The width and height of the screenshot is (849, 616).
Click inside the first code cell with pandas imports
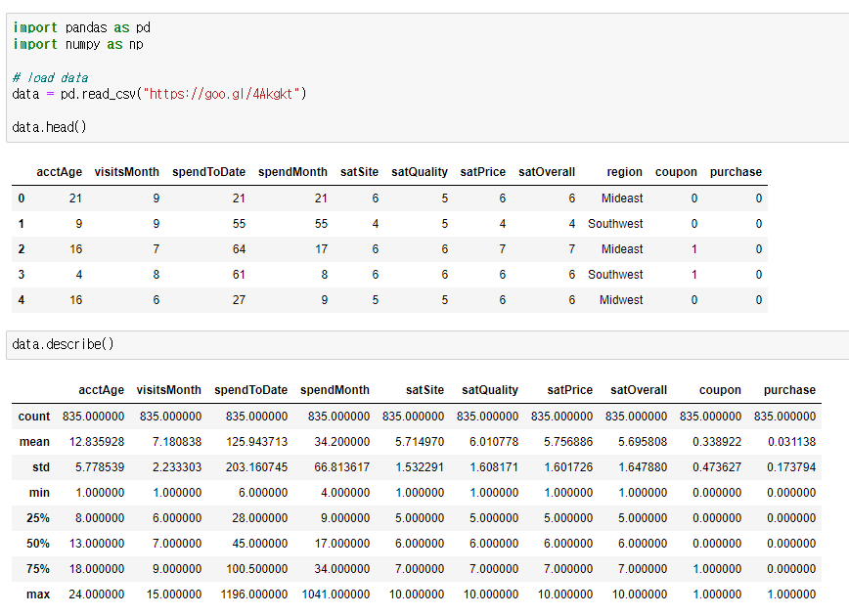427,78
